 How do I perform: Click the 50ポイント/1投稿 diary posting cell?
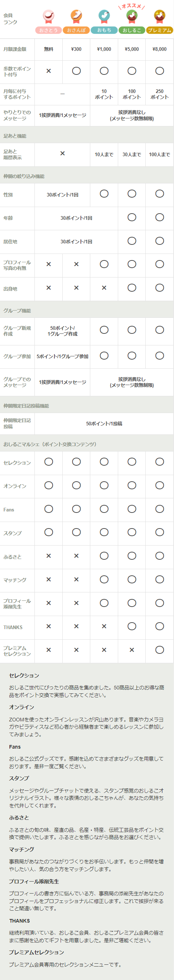click(104, 424)
